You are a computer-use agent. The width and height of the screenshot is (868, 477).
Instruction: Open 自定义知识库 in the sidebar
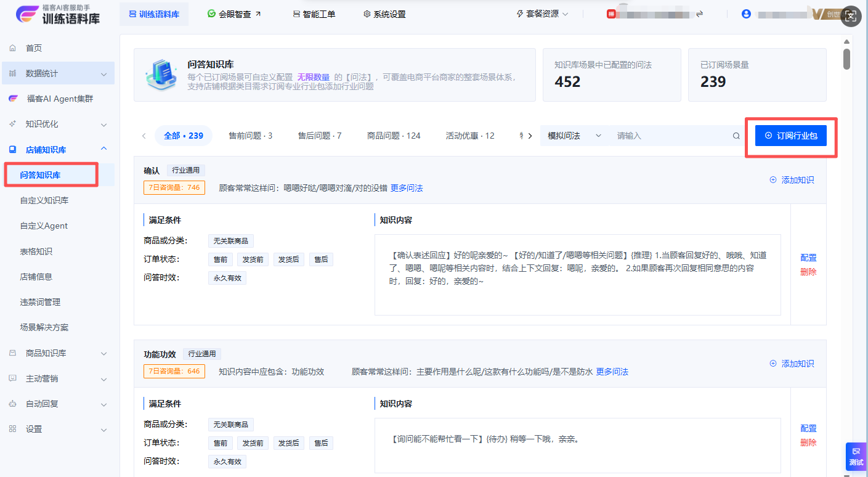(44, 200)
